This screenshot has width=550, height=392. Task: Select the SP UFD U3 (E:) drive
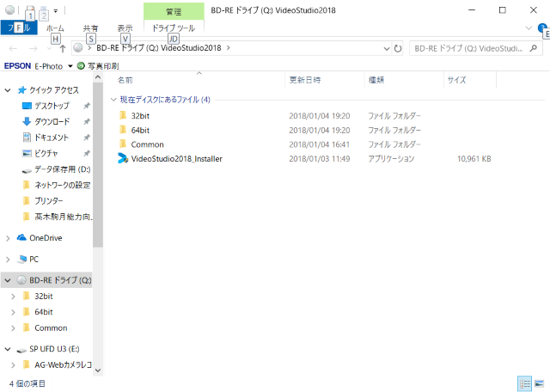54,349
